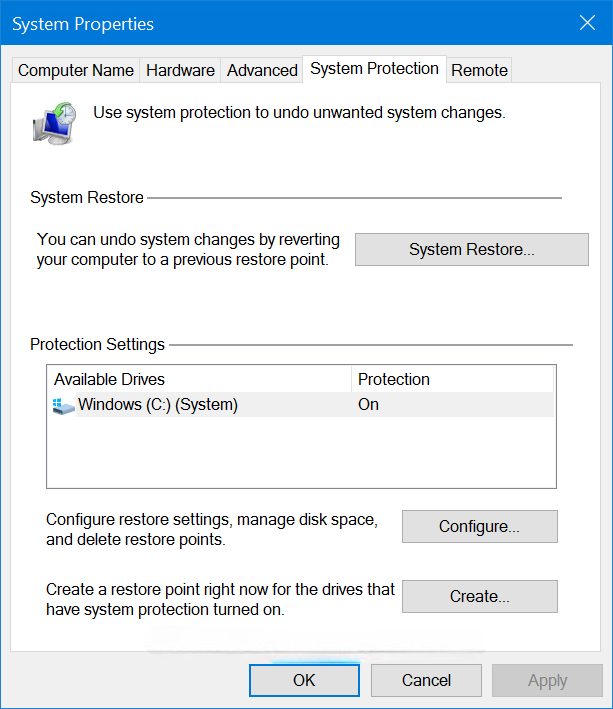Confirm with the OK button
Screen dimensions: 613x709
pos(304,680)
